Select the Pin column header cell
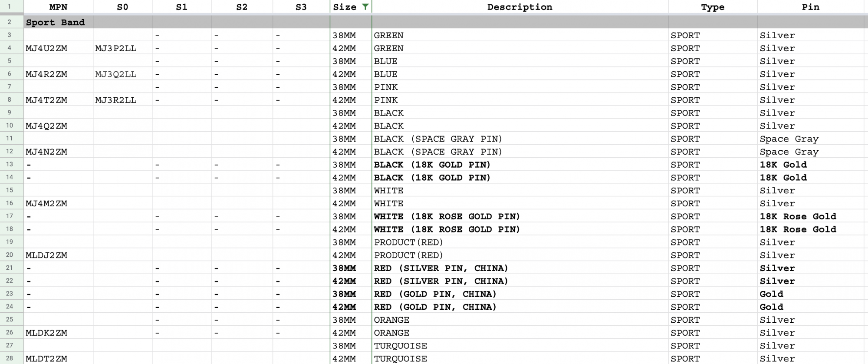Viewport: 868px width, 364px height. (811, 7)
